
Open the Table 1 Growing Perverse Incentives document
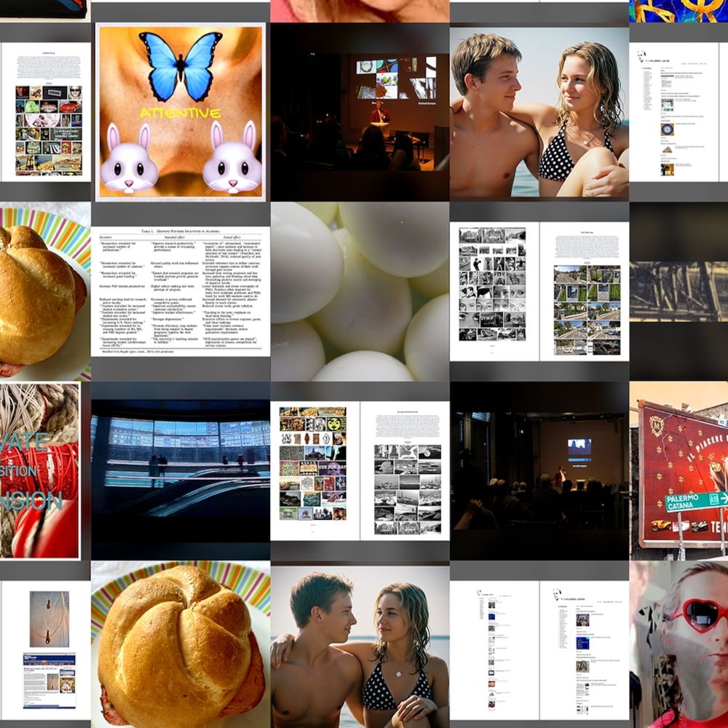181,292
